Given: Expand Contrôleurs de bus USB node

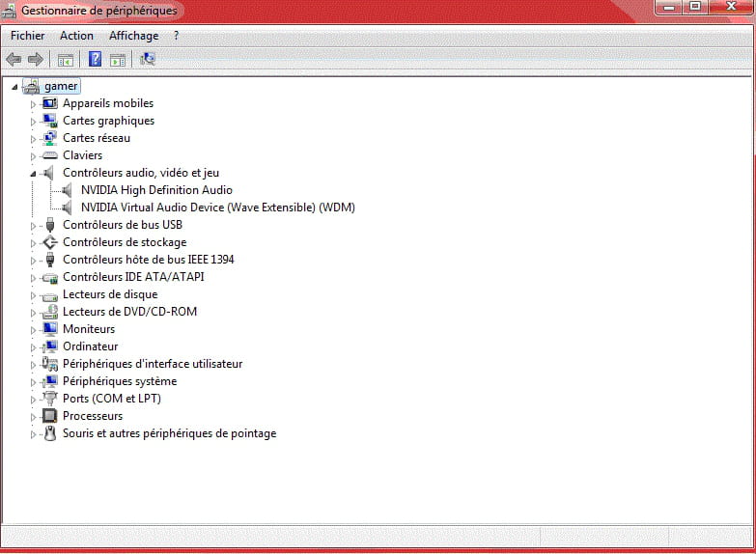Looking at the screenshot, I should (33, 226).
